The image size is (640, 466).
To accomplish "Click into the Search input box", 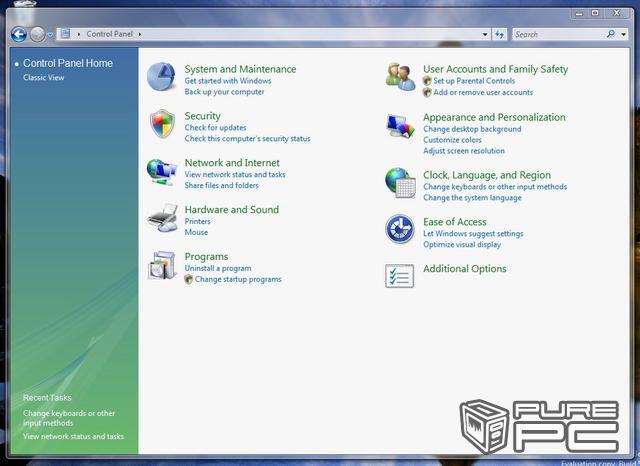I will (559, 35).
